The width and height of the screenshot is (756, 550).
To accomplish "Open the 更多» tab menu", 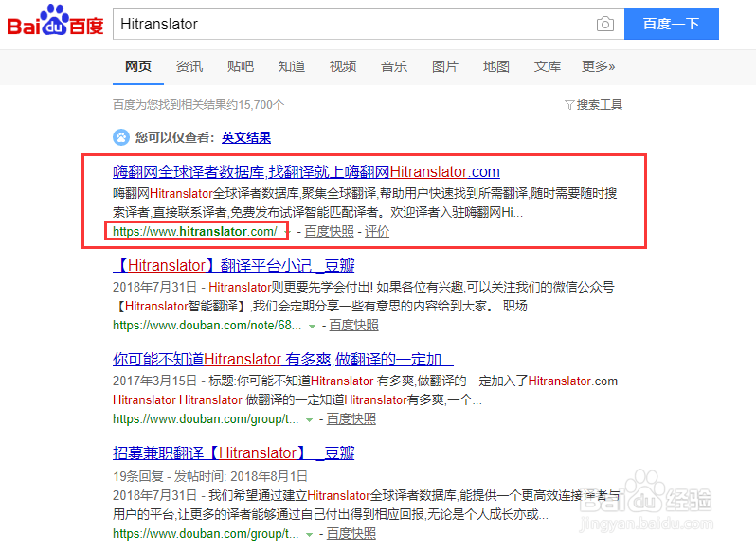I will pyautogui.click(x=599, y=66).
